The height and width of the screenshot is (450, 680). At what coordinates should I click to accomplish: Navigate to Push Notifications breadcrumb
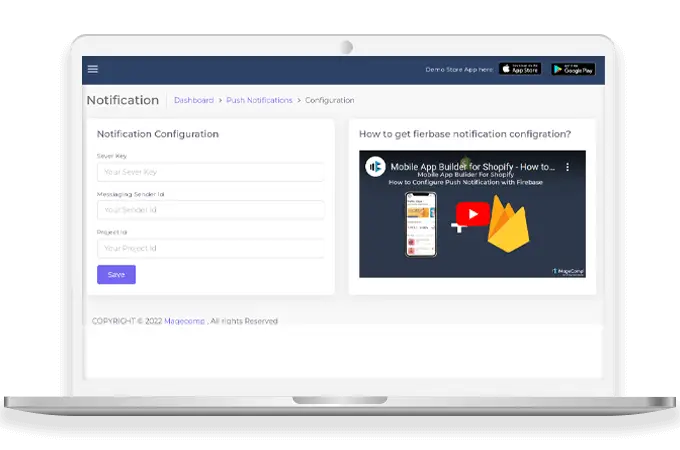pos(259,100)
